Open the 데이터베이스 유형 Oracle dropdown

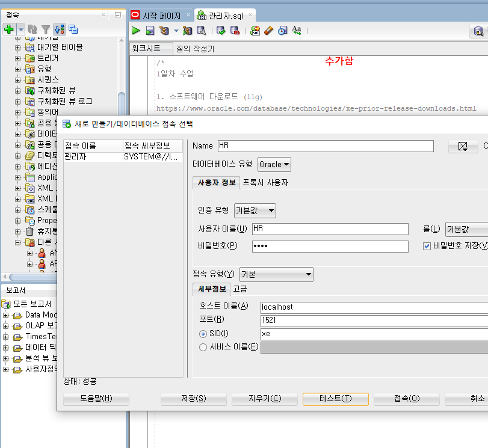(x=274, y=164)
